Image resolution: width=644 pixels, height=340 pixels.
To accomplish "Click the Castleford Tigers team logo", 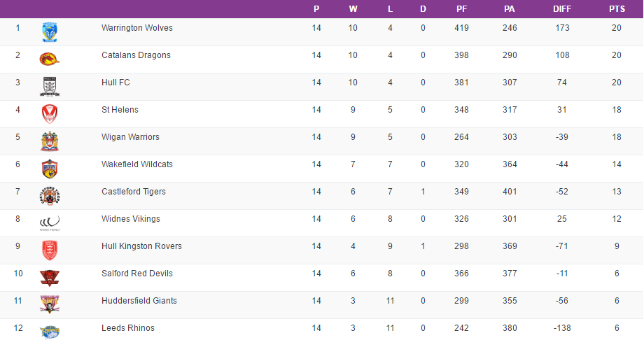I will point(50,196).
